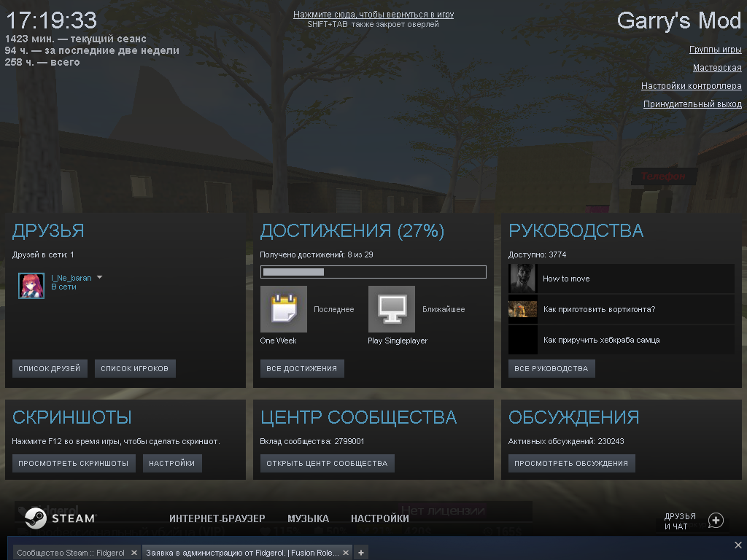The height and width of the screenshot is (560, 747).
Task: Click the 17:19:33 clock display
Action: (x=52, y=20)
